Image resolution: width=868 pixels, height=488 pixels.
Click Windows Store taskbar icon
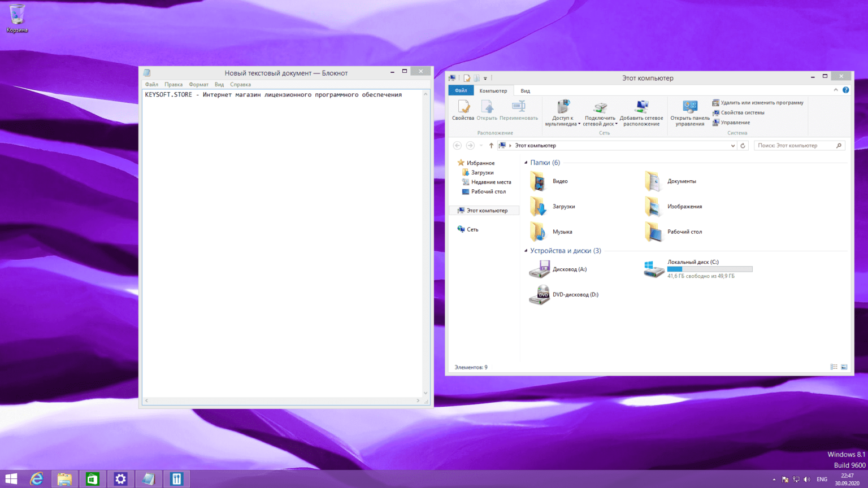[92, 479]
